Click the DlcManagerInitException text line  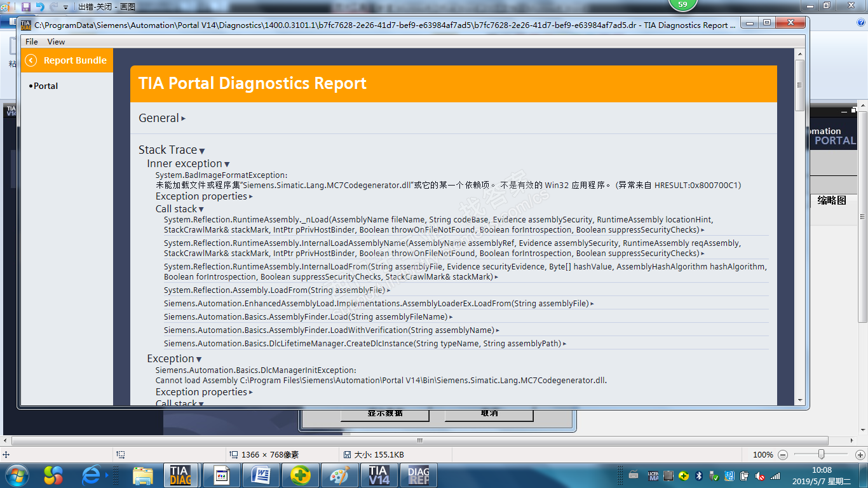pyautogui.click(x=255, y=370)
